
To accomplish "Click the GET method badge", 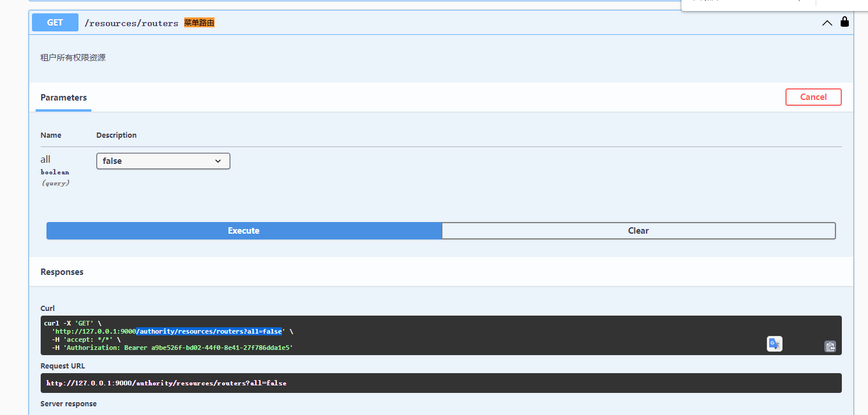I will pyautogui.click(x=55, y=23).
